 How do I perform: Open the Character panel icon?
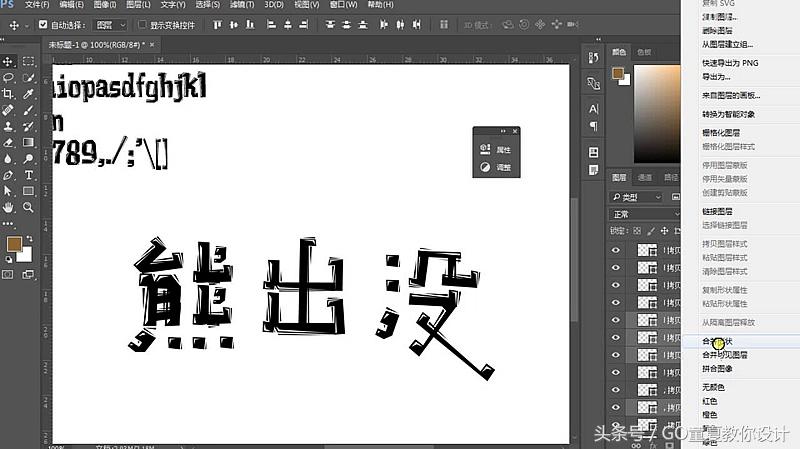(x=593, y=109)
